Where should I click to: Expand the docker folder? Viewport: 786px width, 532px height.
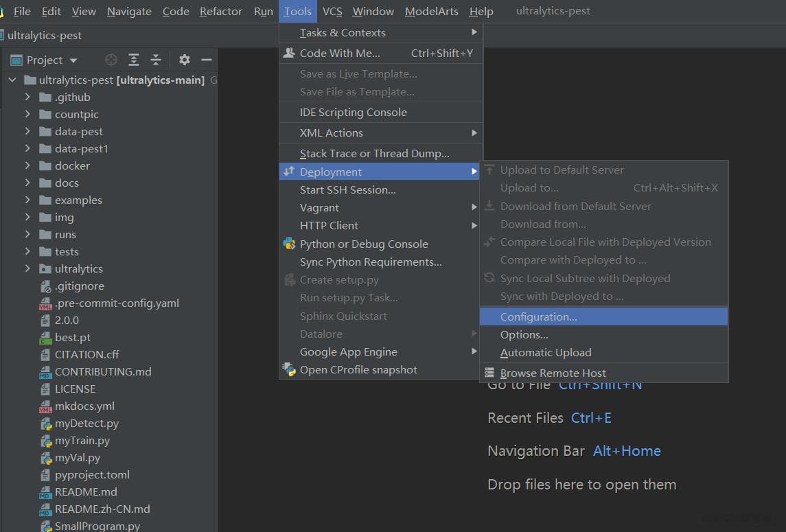[x=27, y=165]
